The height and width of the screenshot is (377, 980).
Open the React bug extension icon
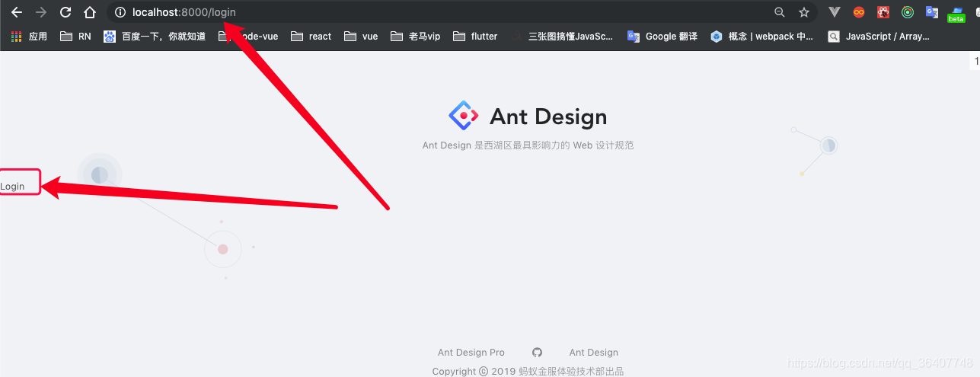pos(883,12)
